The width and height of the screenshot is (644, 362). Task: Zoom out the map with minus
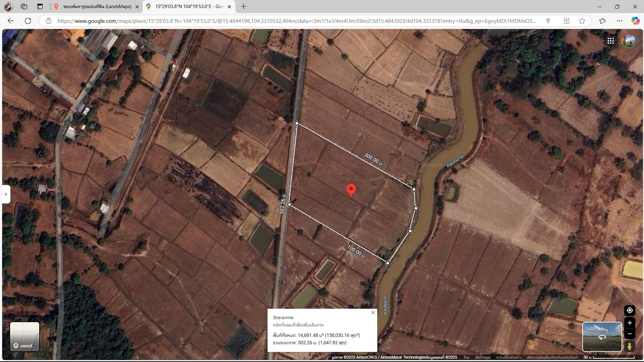630,334
